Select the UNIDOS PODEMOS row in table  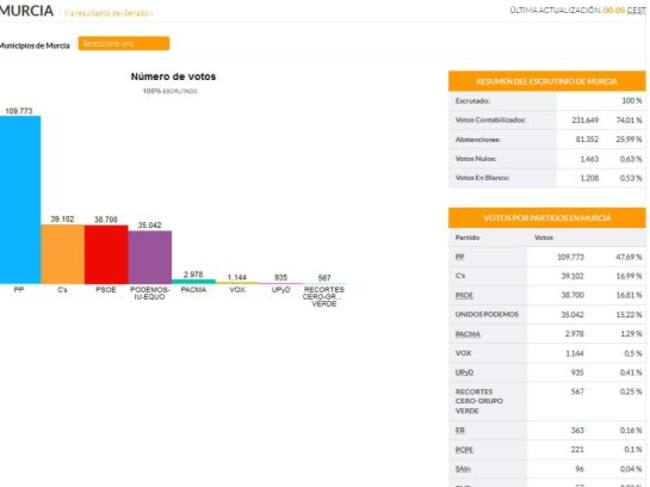487,314
